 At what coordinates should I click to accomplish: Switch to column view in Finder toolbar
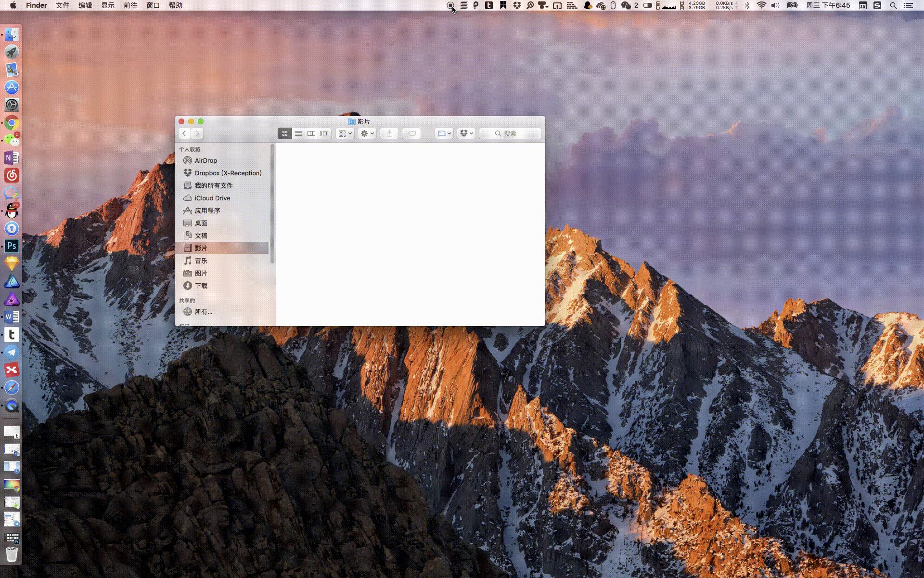pos(311,133)
